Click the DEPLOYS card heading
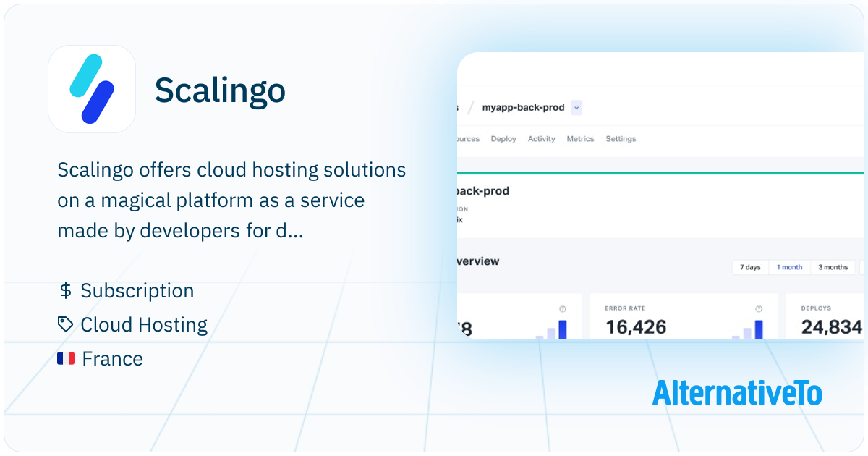 point(816,308)
